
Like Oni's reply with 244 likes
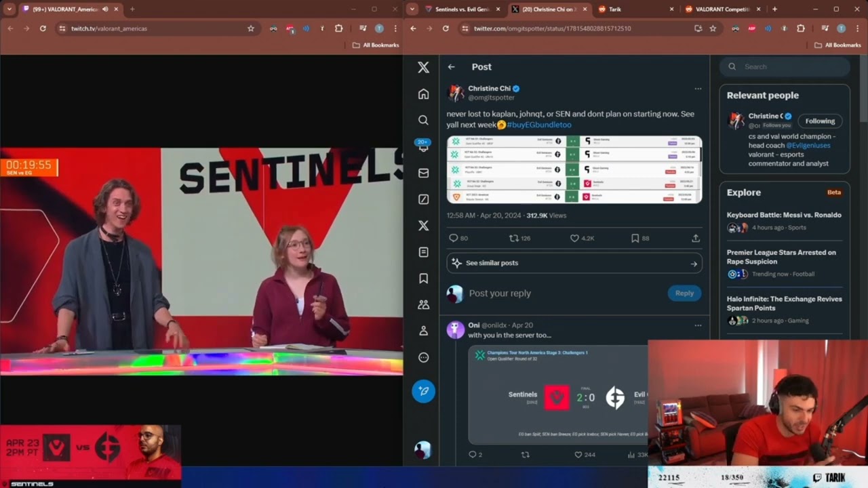click(578, 455)
